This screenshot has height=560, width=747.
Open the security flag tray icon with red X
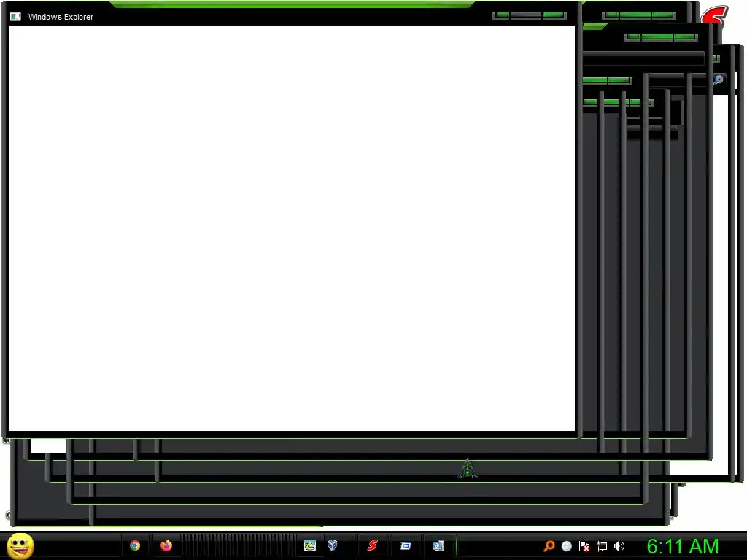[x=584, y=546]
